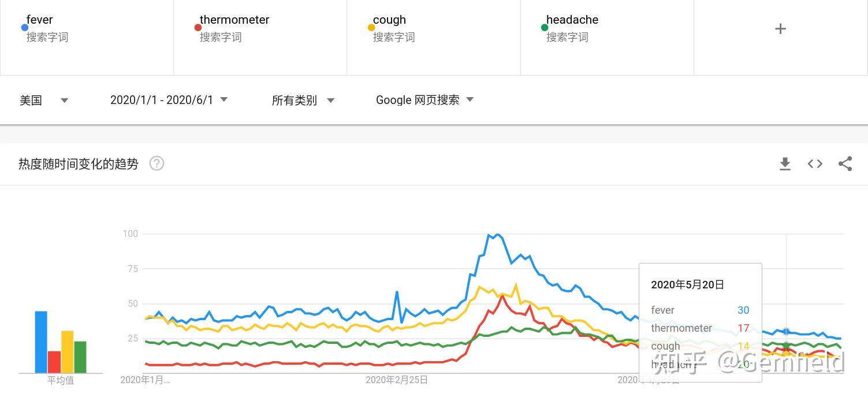The height and width of the screenshot is (397, 868).
Task: Select the cough search term box
Action: (433, 38)
